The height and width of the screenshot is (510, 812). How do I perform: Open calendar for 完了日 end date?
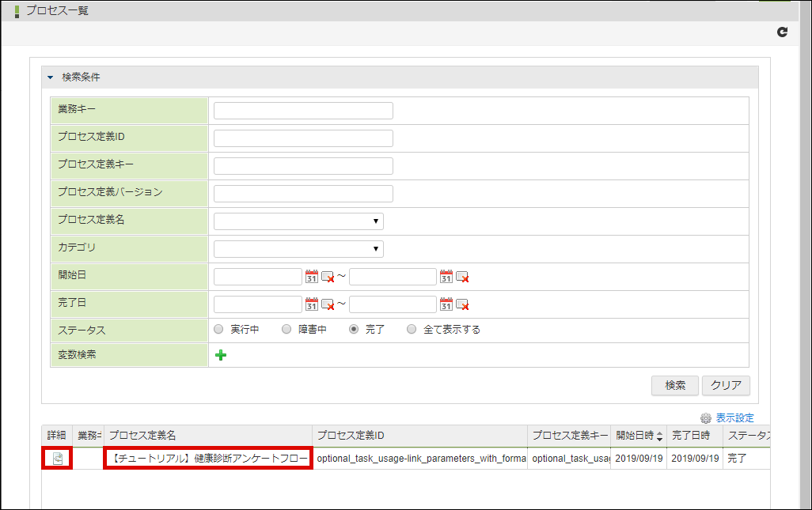(446, 304)
